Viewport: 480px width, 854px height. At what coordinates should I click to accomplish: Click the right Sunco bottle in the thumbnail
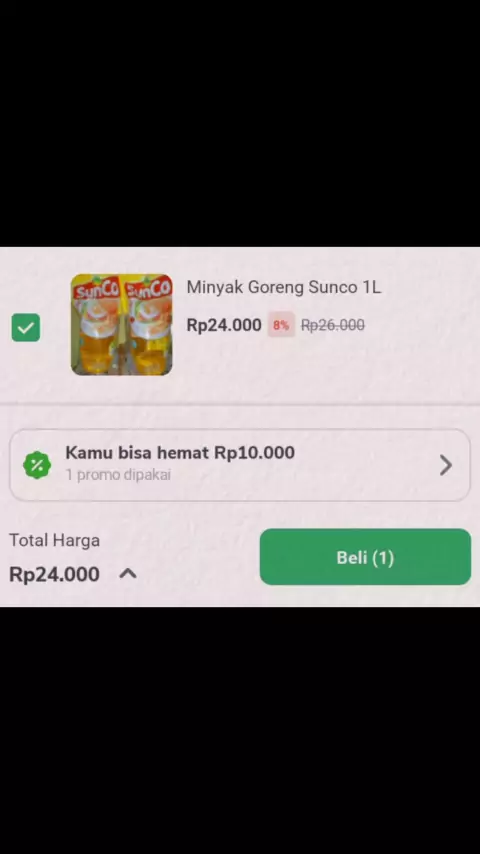click(147, 325)
